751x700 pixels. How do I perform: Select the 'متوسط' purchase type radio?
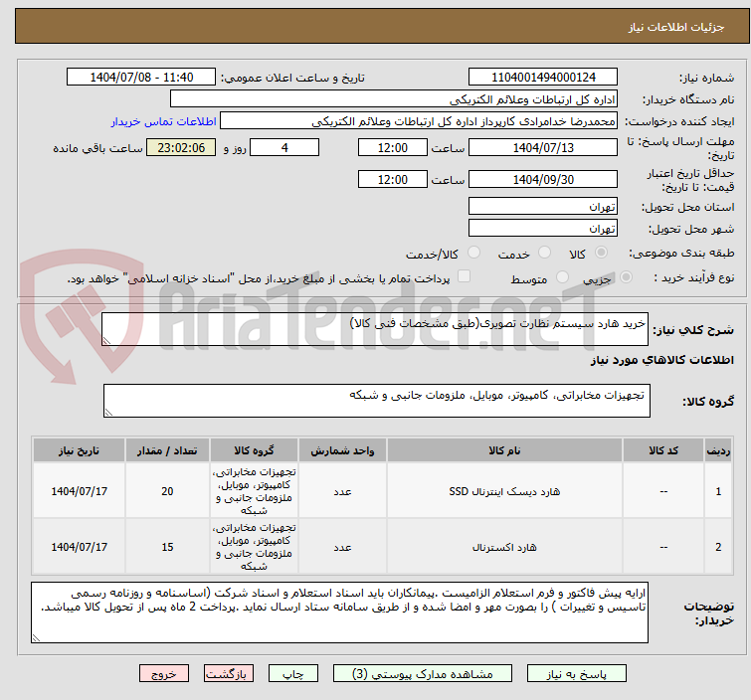(x=564, y=278)
